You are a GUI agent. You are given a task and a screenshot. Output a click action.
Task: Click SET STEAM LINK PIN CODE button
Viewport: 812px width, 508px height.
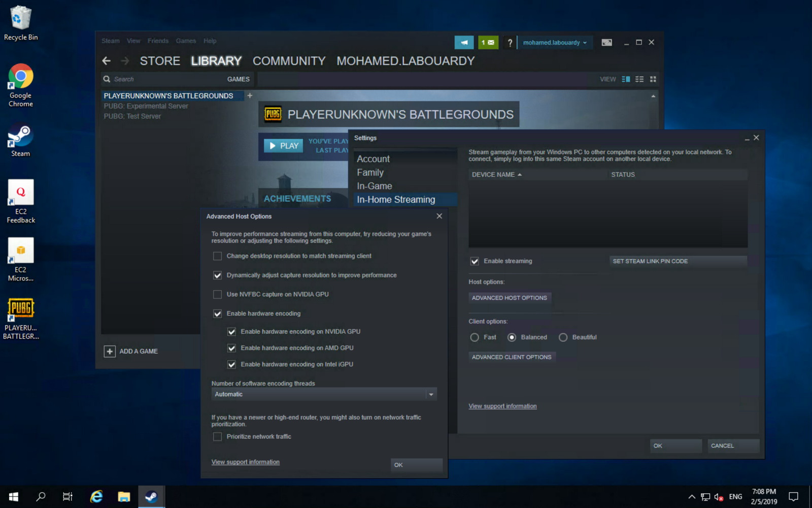click(678, 261)
